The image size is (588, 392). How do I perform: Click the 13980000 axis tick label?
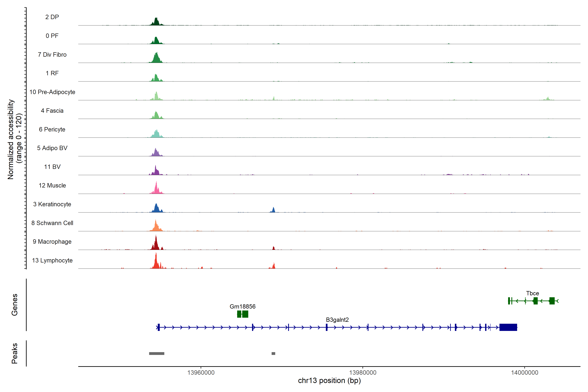coord(362,373)
